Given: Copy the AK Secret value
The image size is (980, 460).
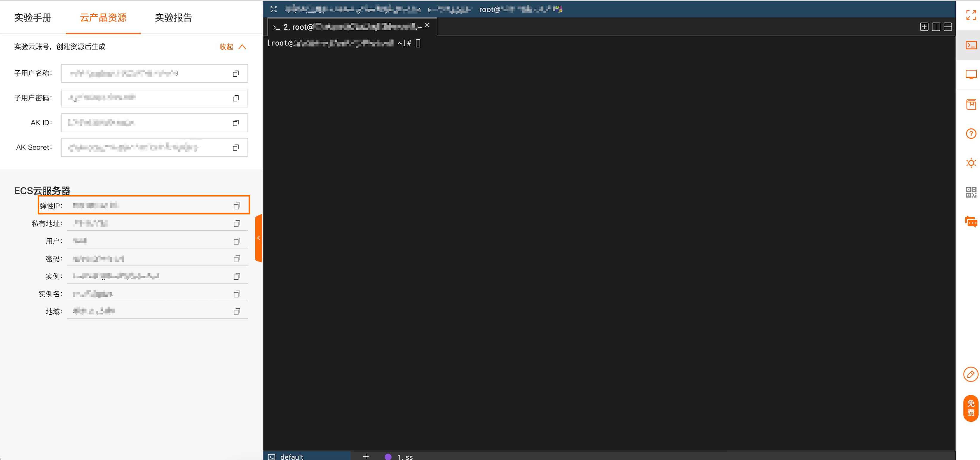Looking at the screenshot, I should point(235,147).
